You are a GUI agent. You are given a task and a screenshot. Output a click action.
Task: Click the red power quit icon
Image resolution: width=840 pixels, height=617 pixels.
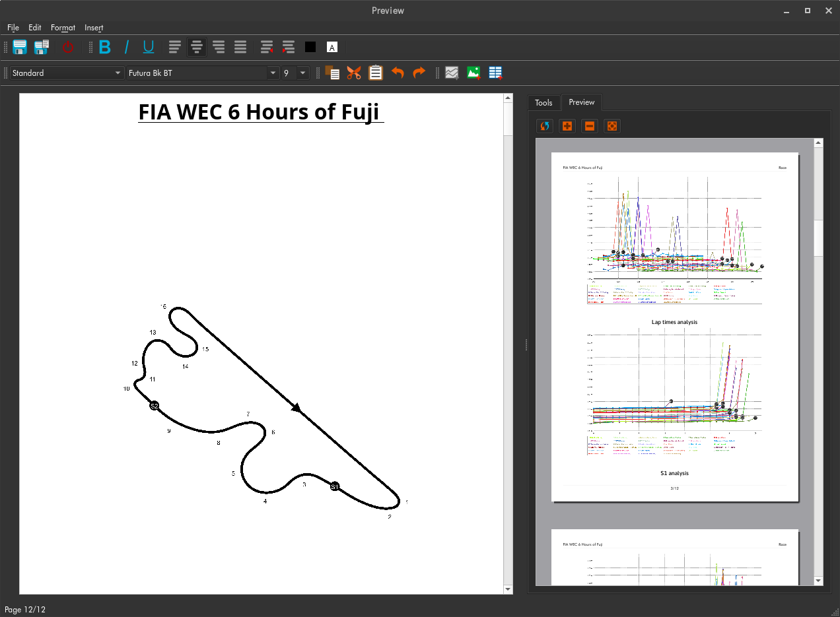click(68, 47)
